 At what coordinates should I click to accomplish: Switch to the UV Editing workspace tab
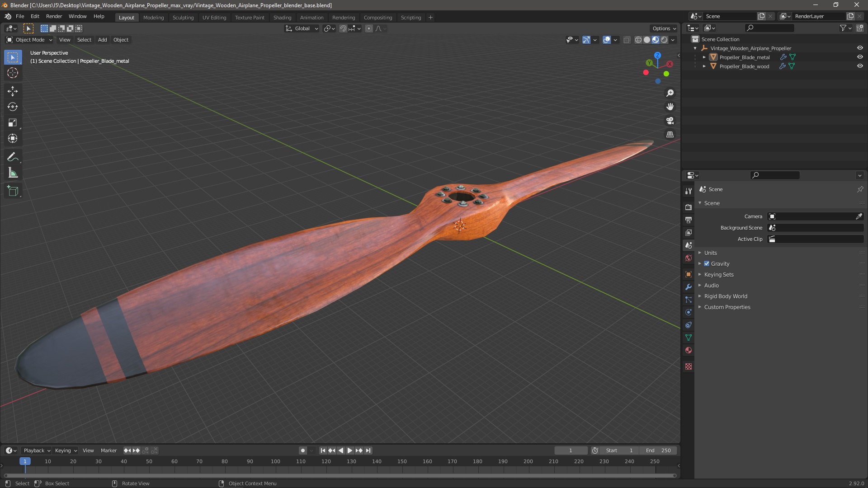point(214,18)
